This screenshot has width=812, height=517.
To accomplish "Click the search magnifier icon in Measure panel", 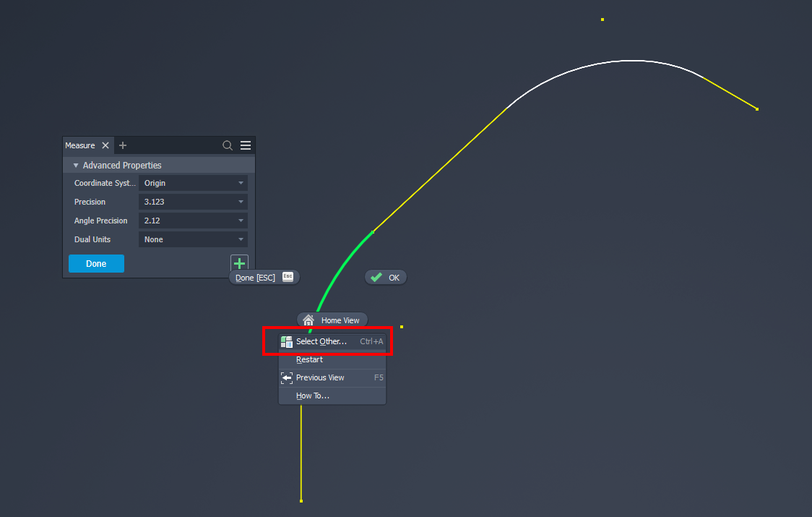I will point(228,145).
